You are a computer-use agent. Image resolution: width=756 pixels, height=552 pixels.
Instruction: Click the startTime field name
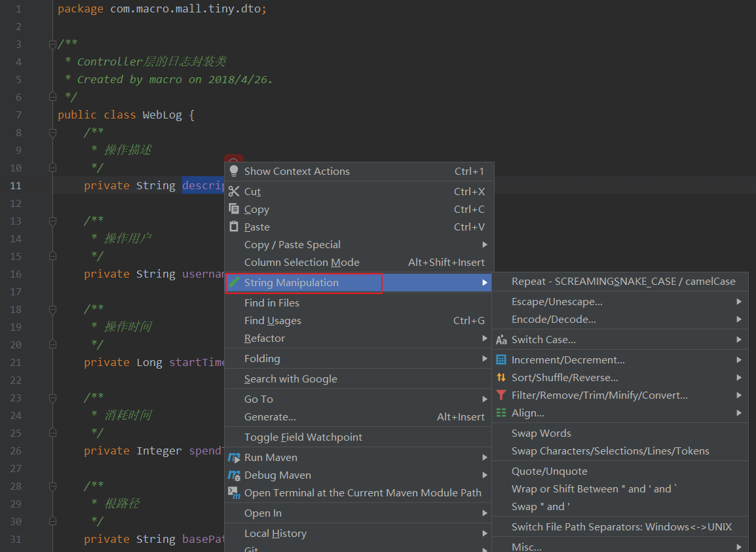point(197,363)
